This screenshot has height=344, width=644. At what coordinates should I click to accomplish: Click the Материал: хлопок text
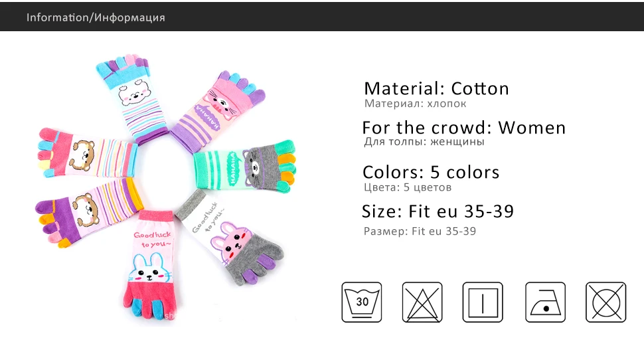(x=415, y=104)
